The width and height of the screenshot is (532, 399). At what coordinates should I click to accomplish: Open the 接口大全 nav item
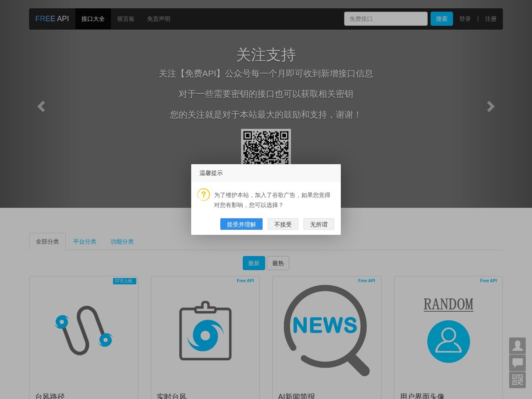93,19
